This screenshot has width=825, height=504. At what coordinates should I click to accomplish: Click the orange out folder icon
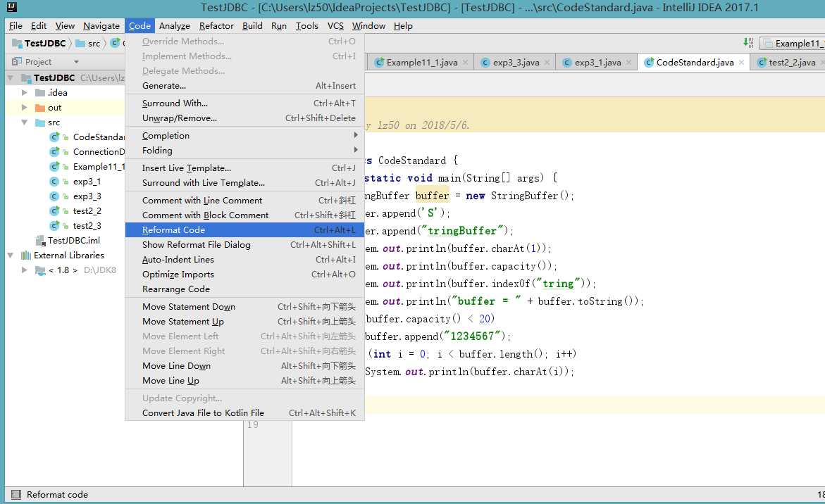pyautogui.click(x=40, y=108)
